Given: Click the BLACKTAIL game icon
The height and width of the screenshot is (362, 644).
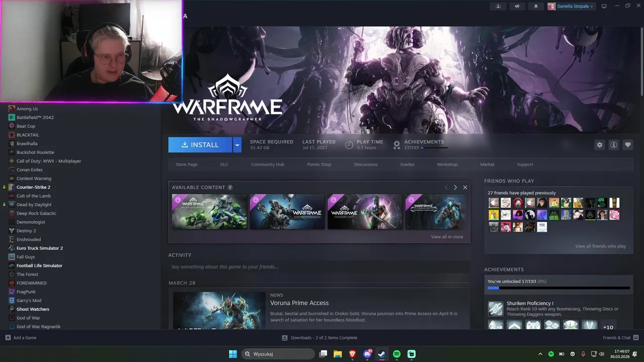Looking at the screenshot, I should [12, 135].
